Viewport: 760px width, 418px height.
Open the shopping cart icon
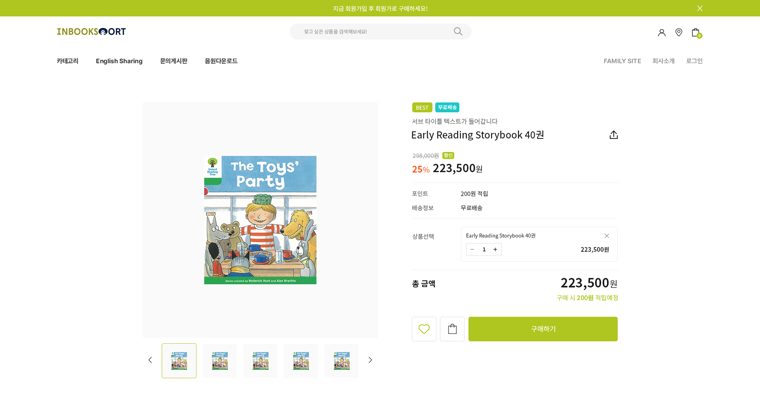(696, 32)
